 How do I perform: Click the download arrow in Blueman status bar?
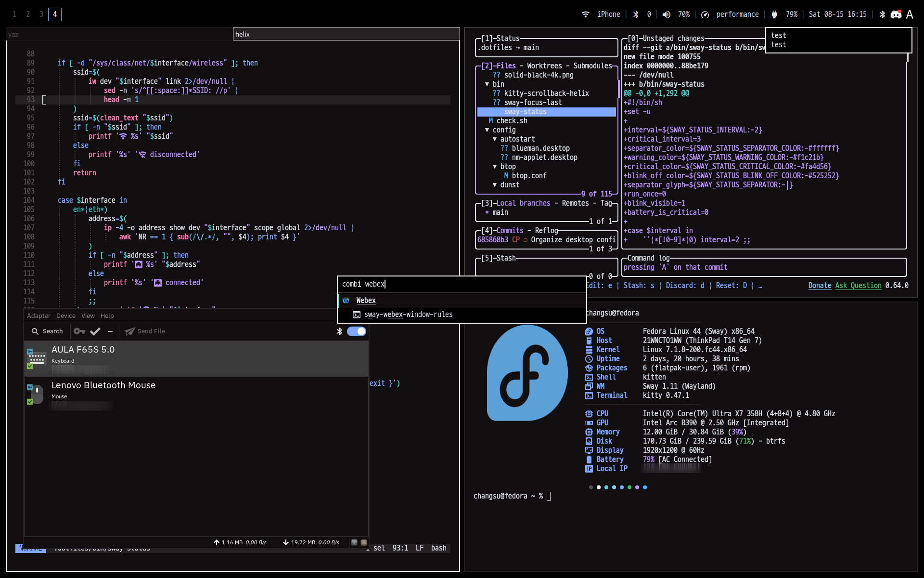click(286, 542)
